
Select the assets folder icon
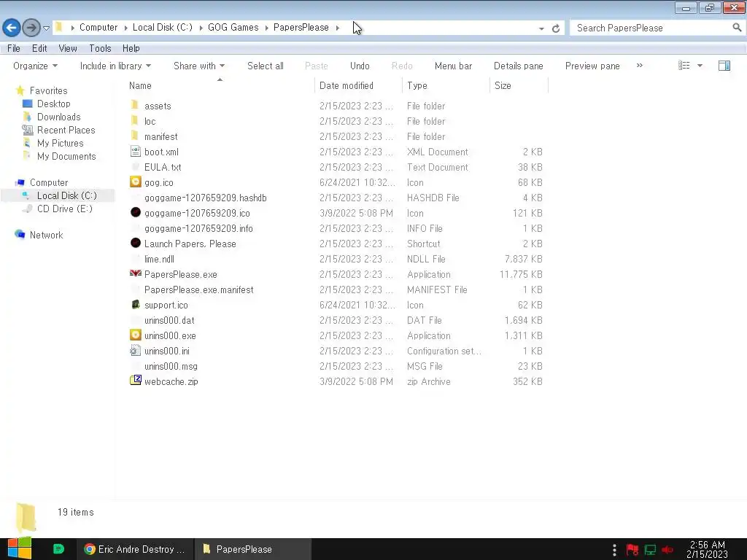coord(135,105)
